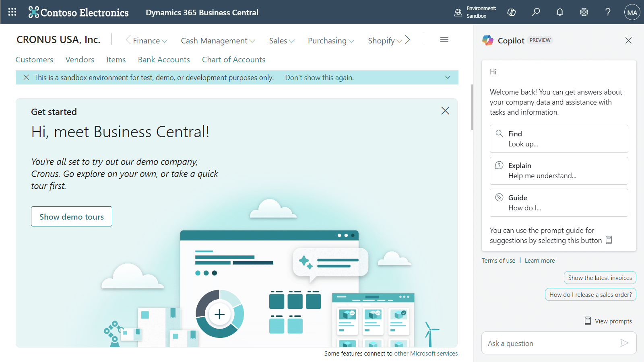Open Chart of Accounts
Image resolution: width=644 pixels, height=362 pixels.
(x=233, y=60)
